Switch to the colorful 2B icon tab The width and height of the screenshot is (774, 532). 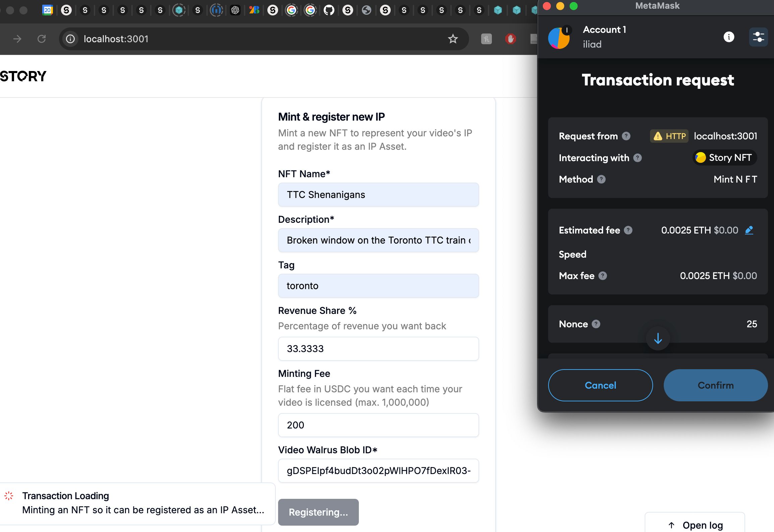point(254,10)
